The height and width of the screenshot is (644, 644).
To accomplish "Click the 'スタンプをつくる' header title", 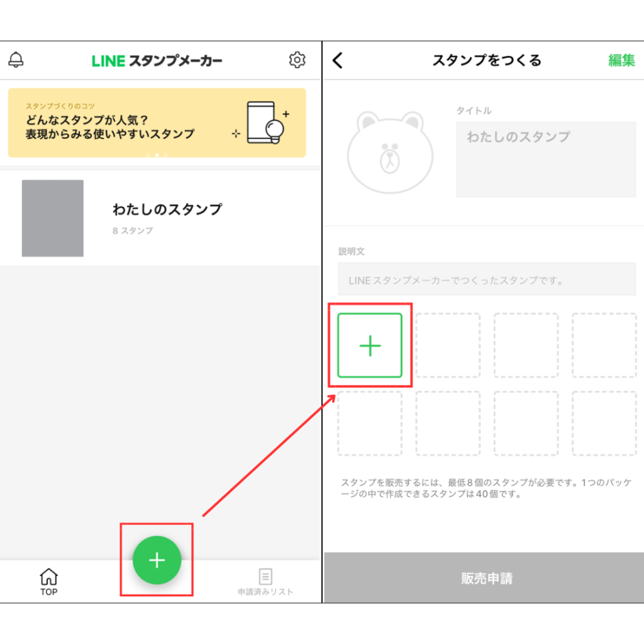I will click(x=487, y=61).
